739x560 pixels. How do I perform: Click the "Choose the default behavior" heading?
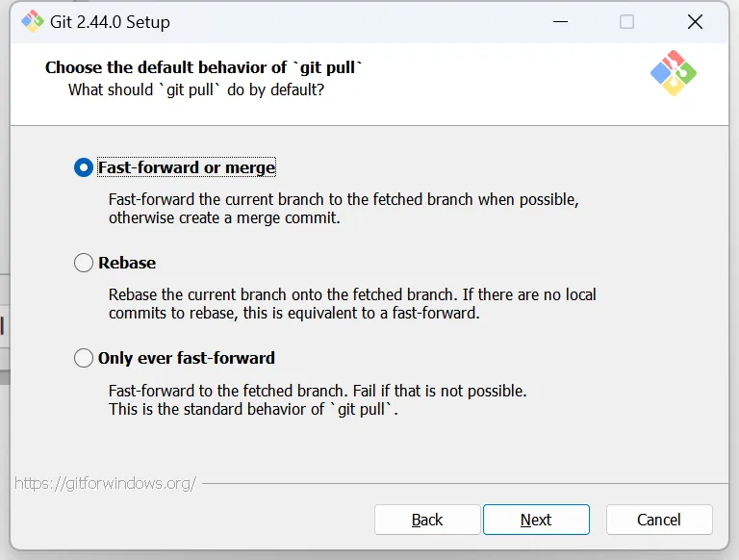pyautogui.click(x=204, y=67)
